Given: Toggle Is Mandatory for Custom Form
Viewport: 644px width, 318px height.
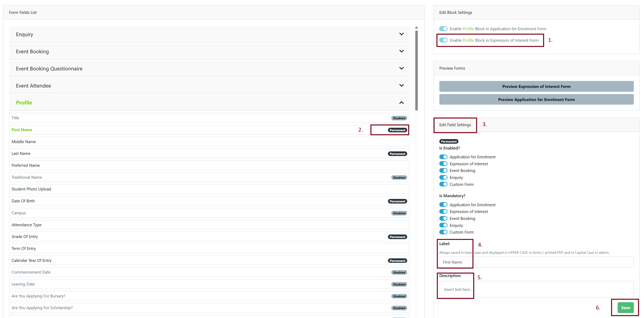Looking at the screenshot, I should (x=443, y=232).
